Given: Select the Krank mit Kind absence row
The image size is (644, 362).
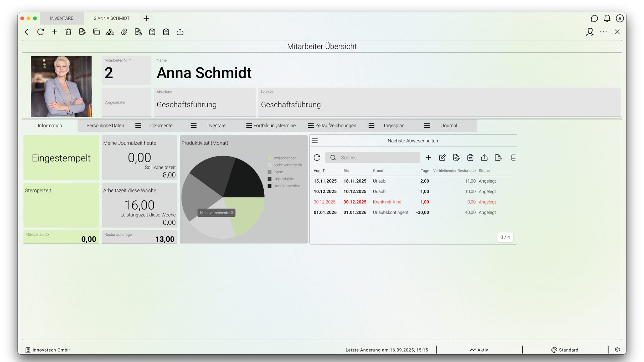Looking at the screenshot, I should pos(413,202).
